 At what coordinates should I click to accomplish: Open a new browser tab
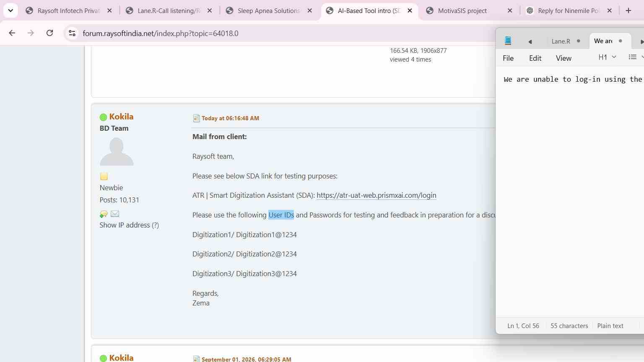[x=628, y=10]
